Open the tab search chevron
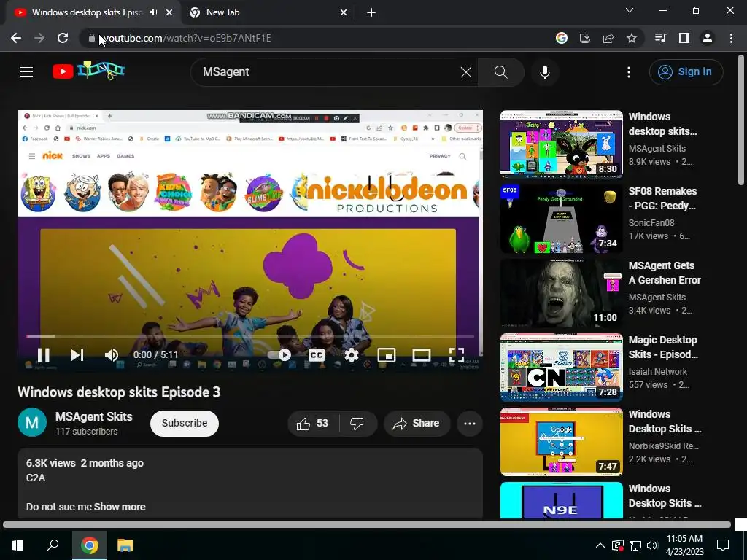The height and width of the screenshot is (560, 747). [x=630, y=10]
